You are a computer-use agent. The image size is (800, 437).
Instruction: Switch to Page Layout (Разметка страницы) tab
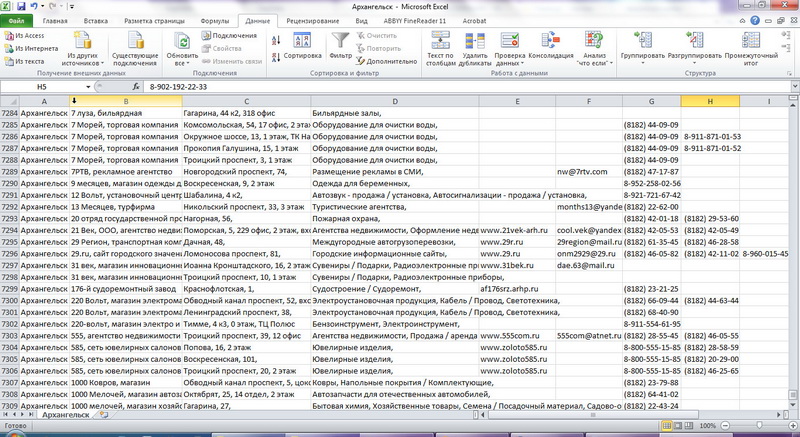point(154,21)
